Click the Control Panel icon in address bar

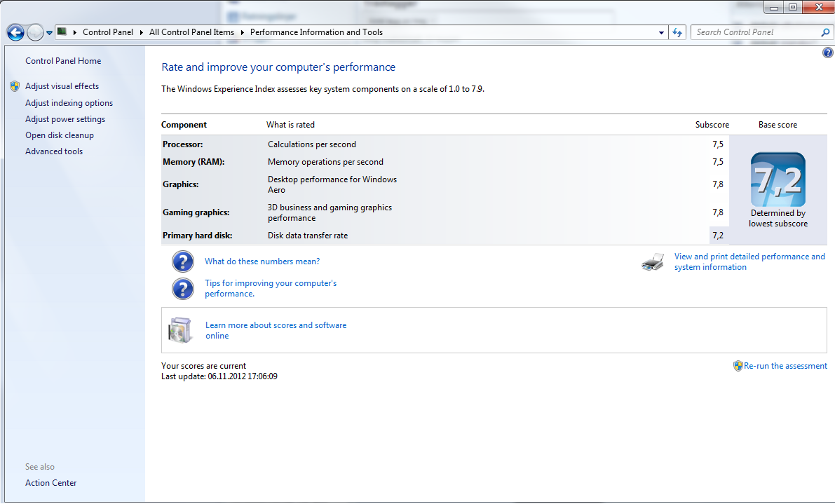click(x=62, y=32)
